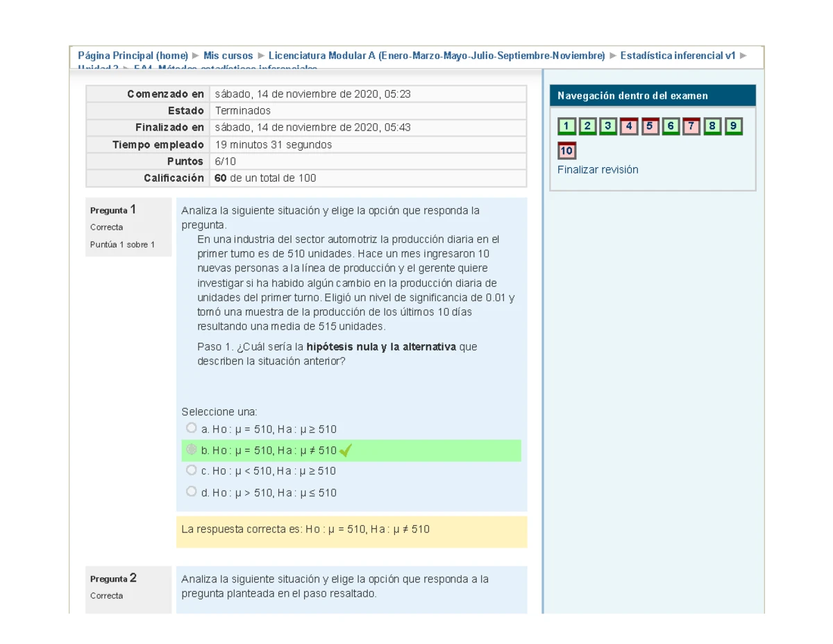Open Mis cursos breadcrumb

228,56
